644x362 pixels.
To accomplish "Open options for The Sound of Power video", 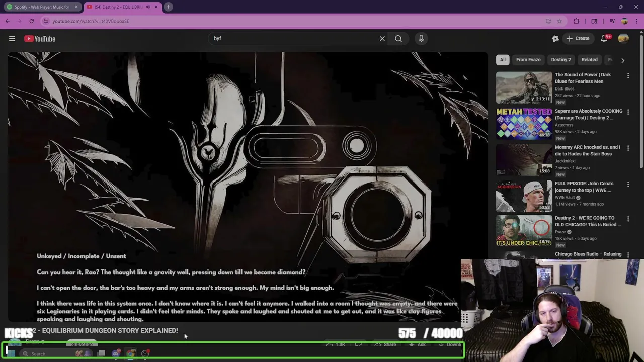I will [x=628, y=76].
